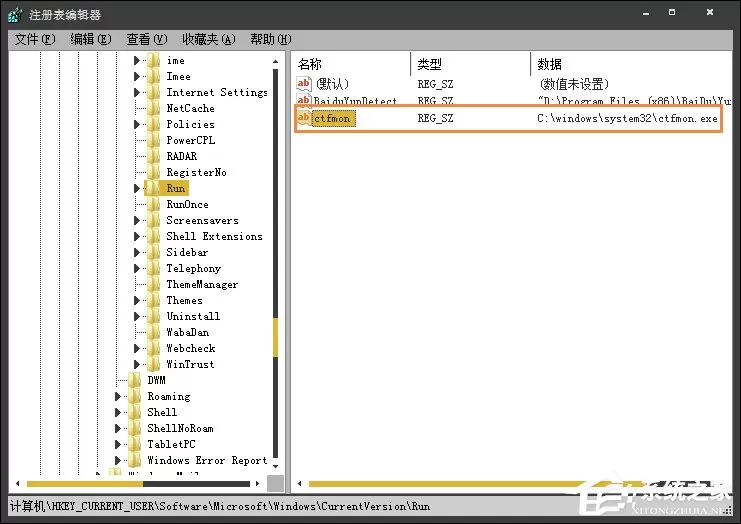
Task: Select the (默认) default value icon
Action: pyautogui.click(x=303, y=84)
